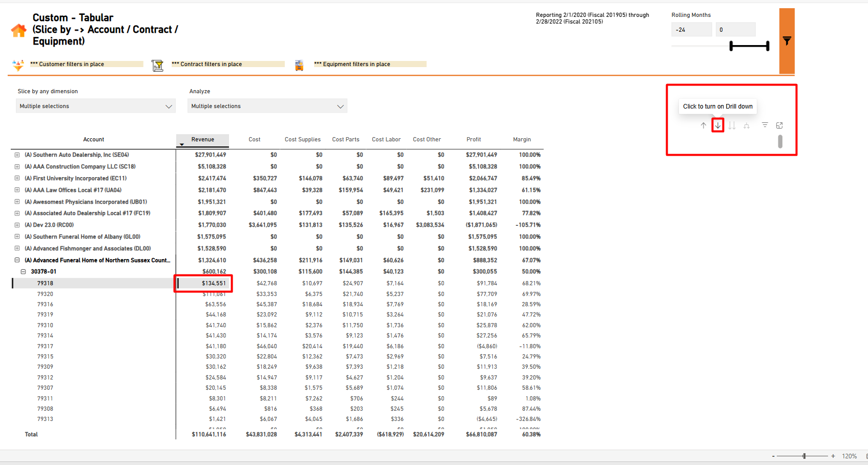868x465 pixels.
Task: Expand Southern Funeral Home of Albany row
Action: (x=17, y=237)
